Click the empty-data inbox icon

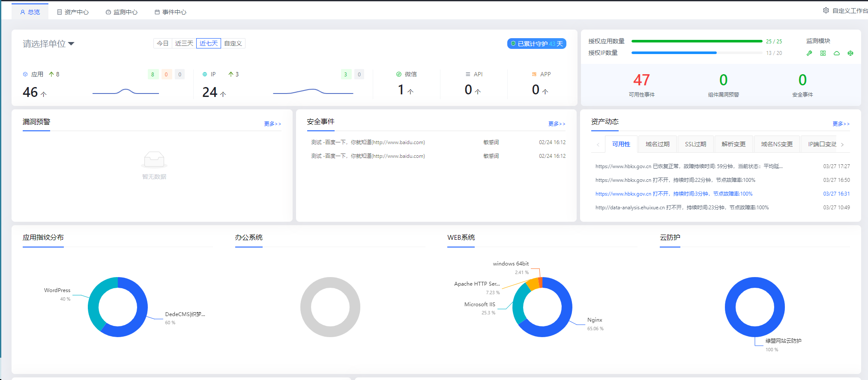[x=154, y=159]
